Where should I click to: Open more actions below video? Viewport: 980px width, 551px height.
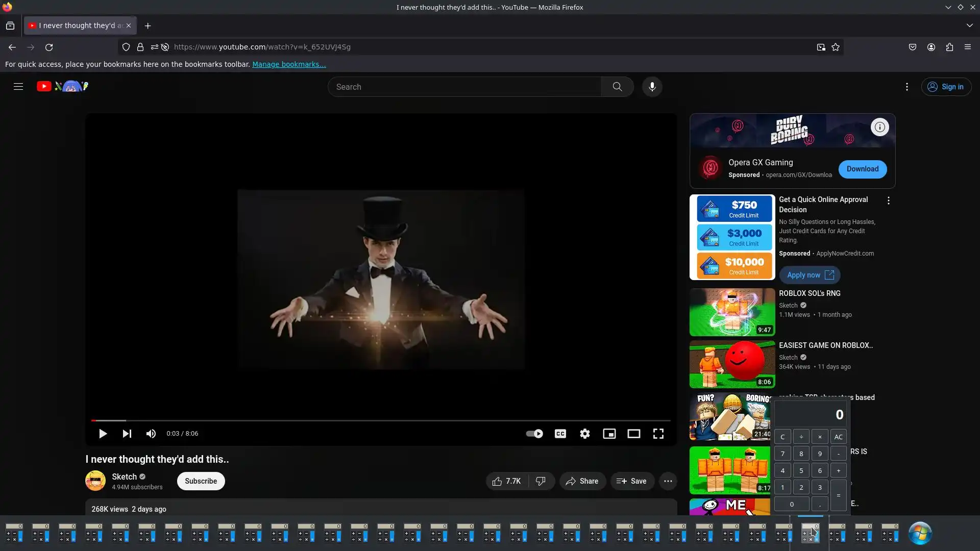(x=668, y=481)
